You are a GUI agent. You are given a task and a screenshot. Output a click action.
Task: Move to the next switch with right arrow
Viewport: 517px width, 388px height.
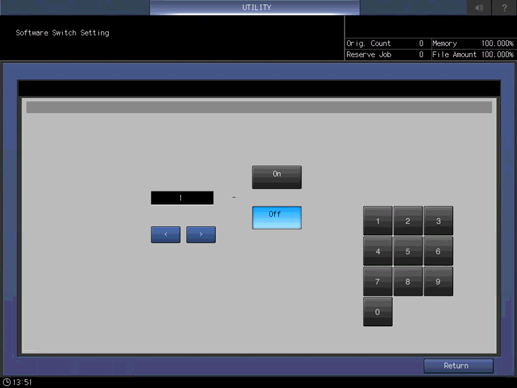tap(201, 234)
